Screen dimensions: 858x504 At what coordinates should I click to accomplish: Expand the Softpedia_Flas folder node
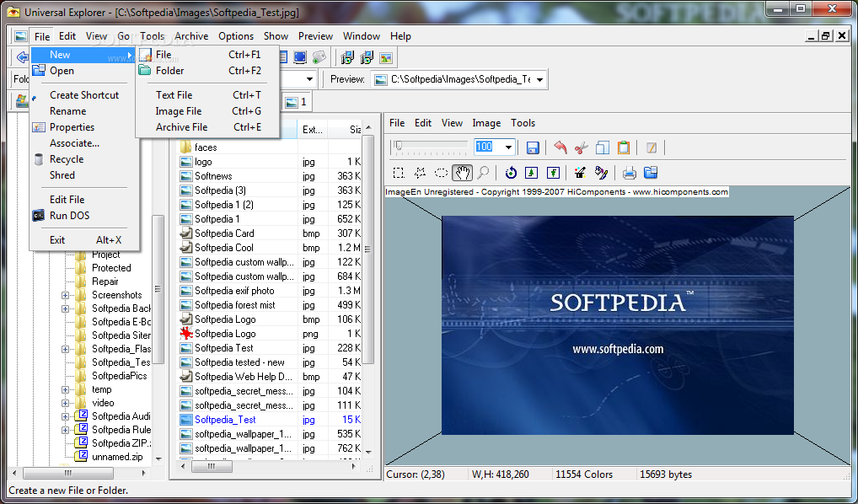pos(65,349)
